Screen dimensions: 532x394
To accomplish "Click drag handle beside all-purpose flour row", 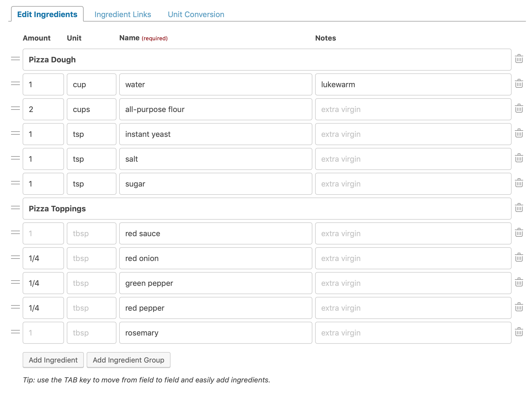I will pyautogui.click(x=15, y=108).
